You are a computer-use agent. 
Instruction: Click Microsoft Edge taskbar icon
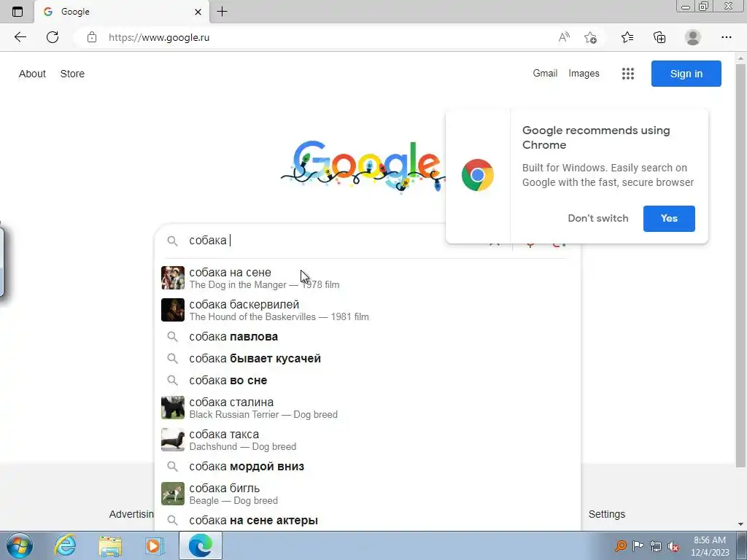pyautogui.click(x=200, y=545)
